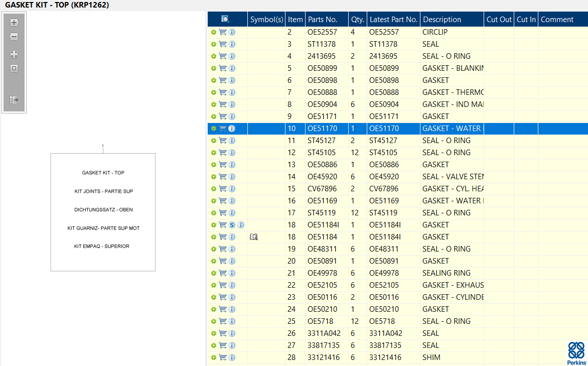
Task: Click the four-squares grid view icon
Action: coord(14,54)
